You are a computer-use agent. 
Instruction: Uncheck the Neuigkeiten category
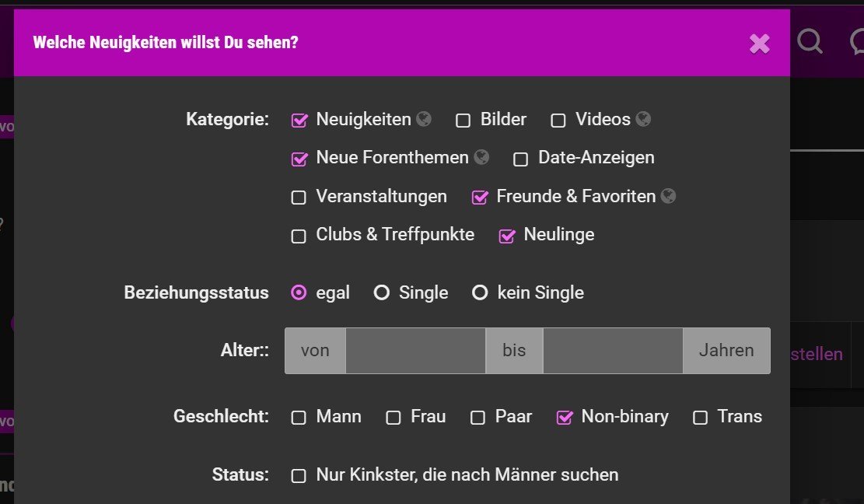coord(299,120)
